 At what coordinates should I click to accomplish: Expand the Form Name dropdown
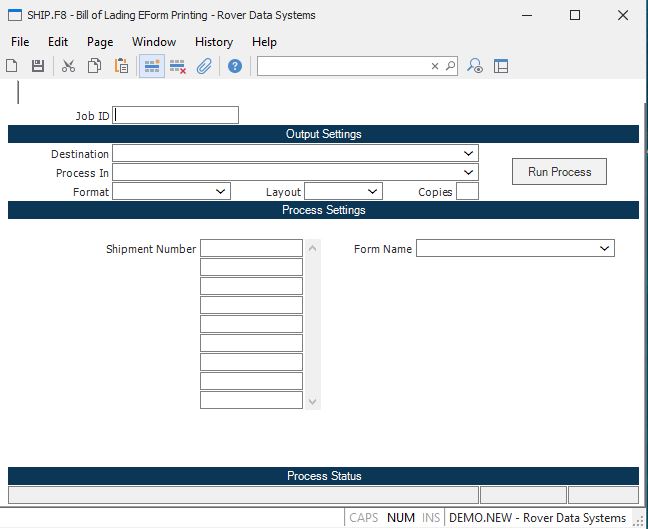(604, 248)
